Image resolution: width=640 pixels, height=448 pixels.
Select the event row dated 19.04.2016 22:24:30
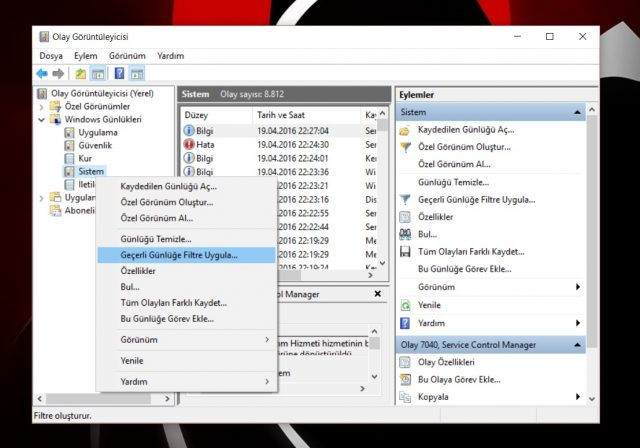click(280, 144)
